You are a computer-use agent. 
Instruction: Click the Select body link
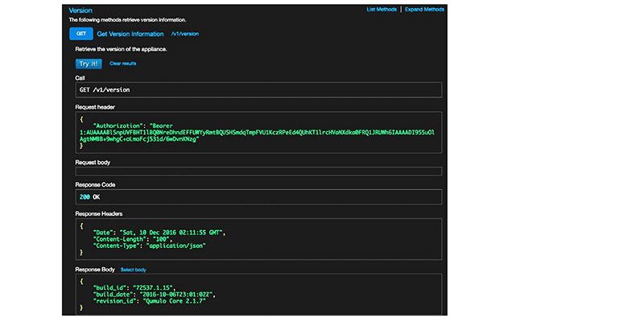point(133,270)
